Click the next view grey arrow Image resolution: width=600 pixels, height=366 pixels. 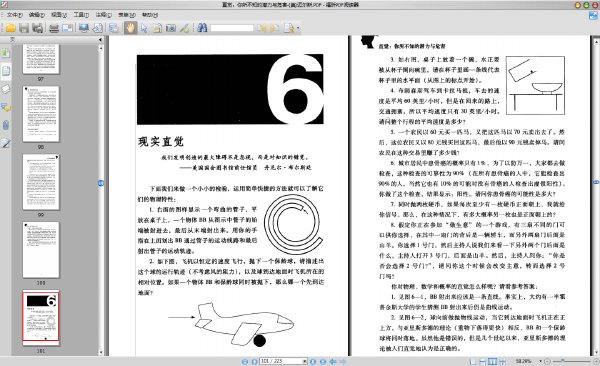[343, 361]
